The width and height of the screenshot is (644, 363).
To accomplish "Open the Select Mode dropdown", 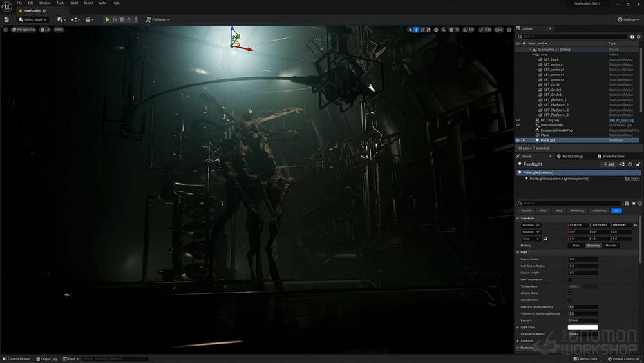I will [x=33, y=19].
